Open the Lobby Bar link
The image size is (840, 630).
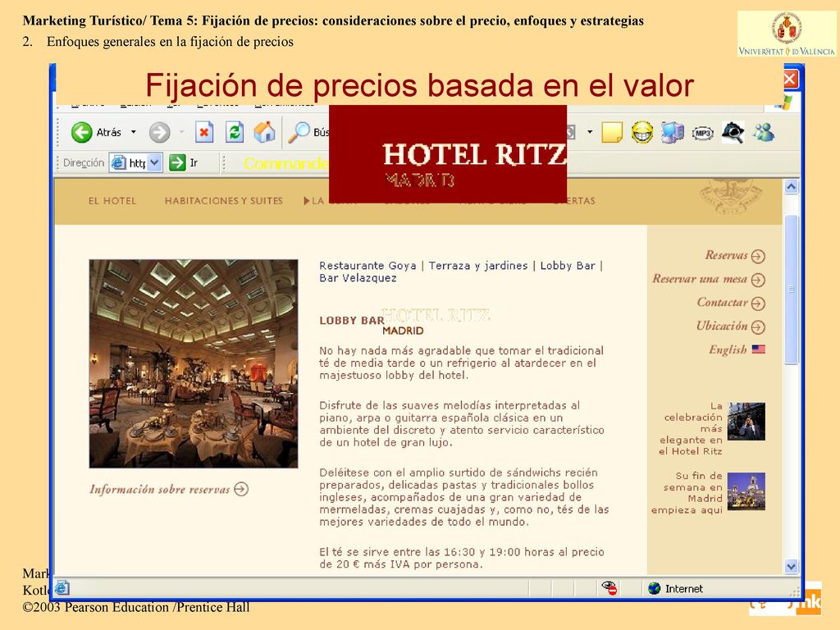(568, 266)
